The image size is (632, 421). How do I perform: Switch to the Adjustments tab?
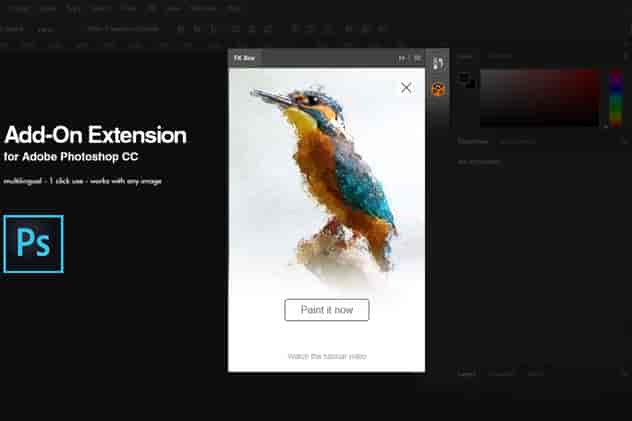(517, 141)
